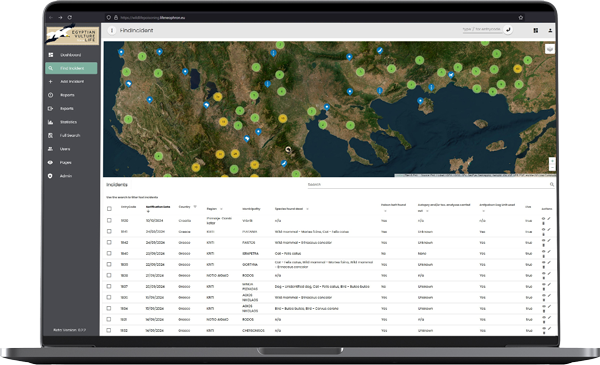View the IERAPETRA incident with its eye icon

[x=543, y=251]
